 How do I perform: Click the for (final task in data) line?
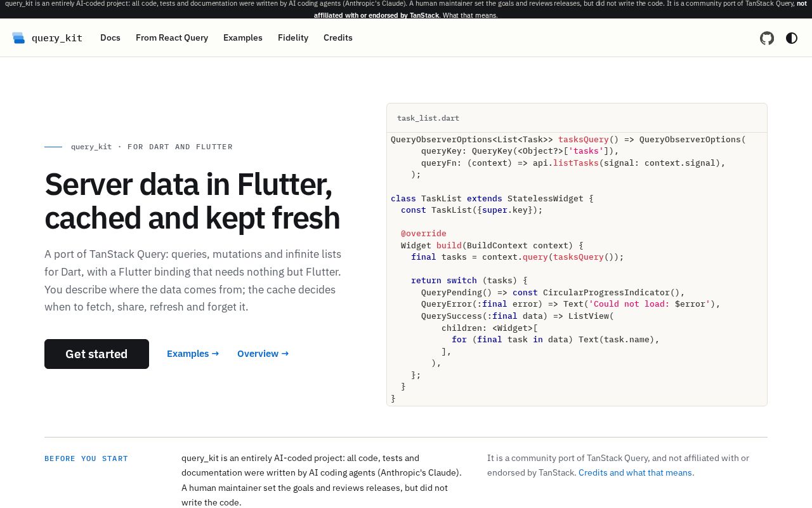[x=556, y=340]
